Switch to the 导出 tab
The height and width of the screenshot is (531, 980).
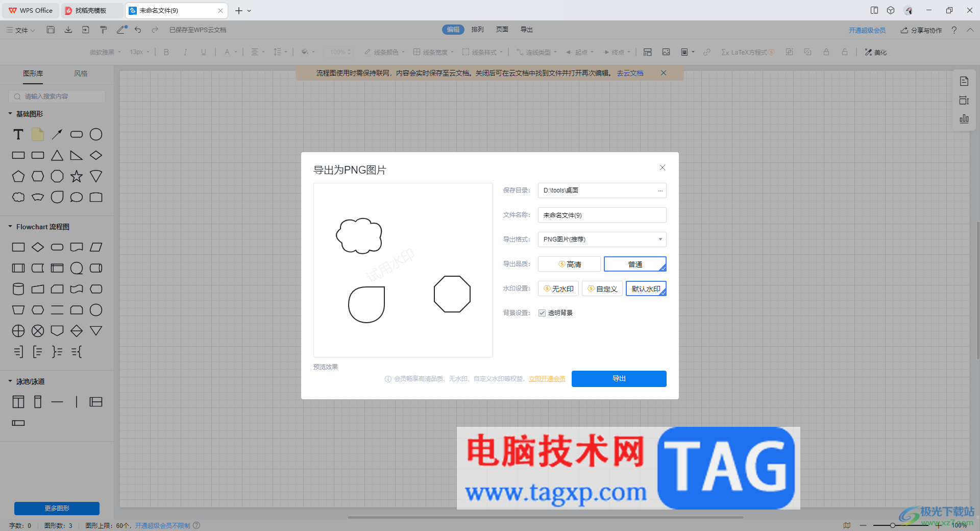527,30
